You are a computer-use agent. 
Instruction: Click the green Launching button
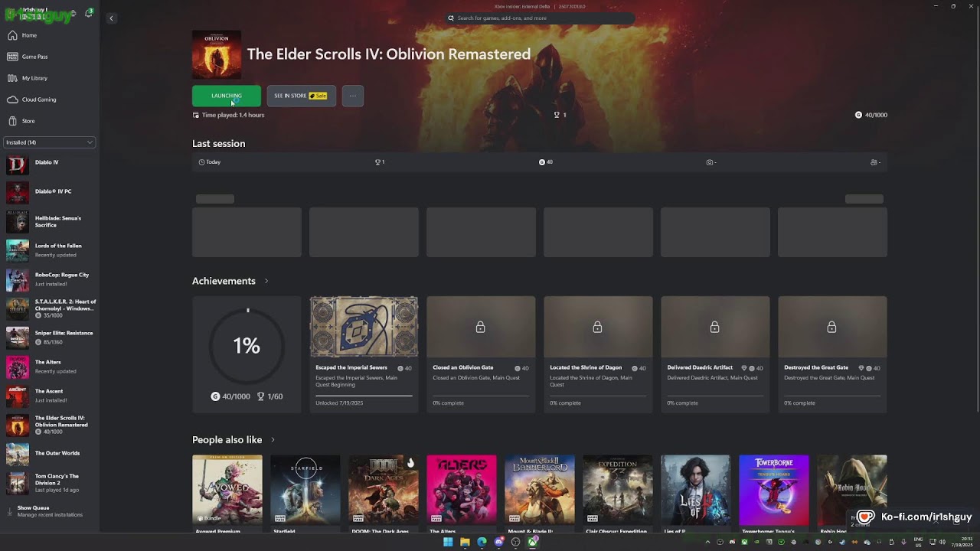(227, 96)
